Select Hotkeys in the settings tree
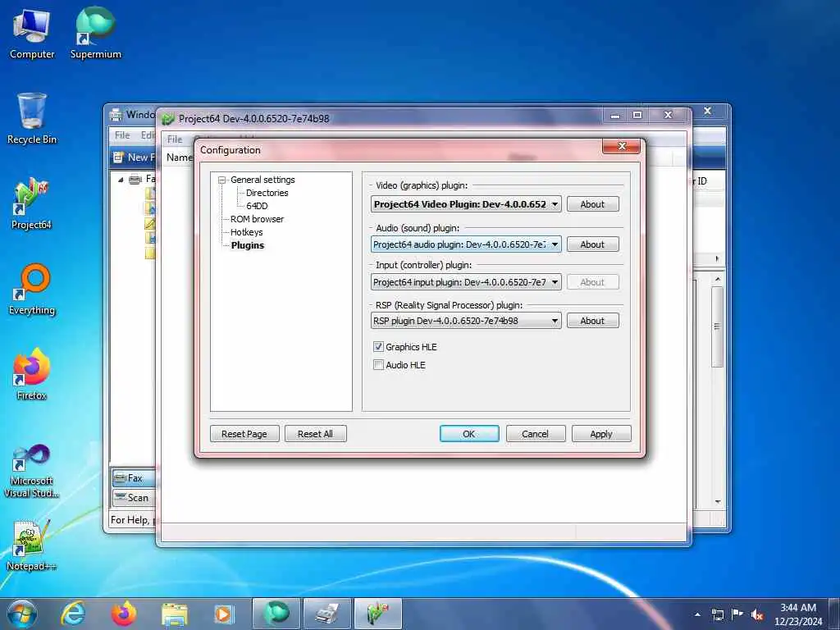The width and height of the screenshot is (840, 630). click(x=246, y=232)
